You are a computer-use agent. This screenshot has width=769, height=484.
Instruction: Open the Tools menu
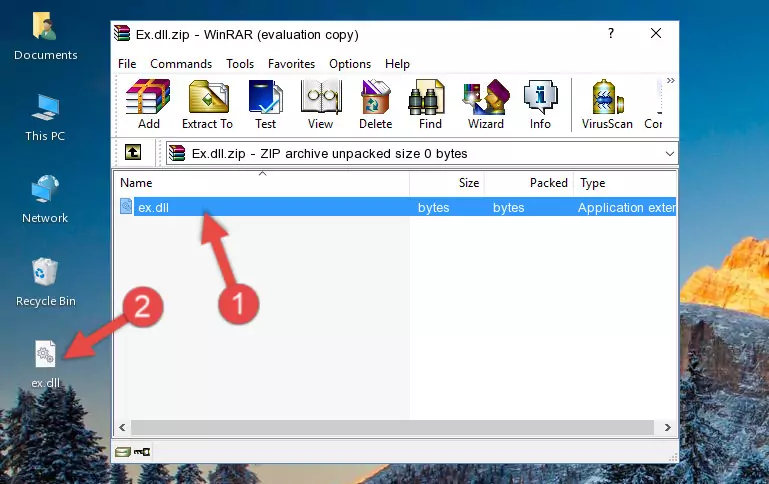tap(240, 64)
